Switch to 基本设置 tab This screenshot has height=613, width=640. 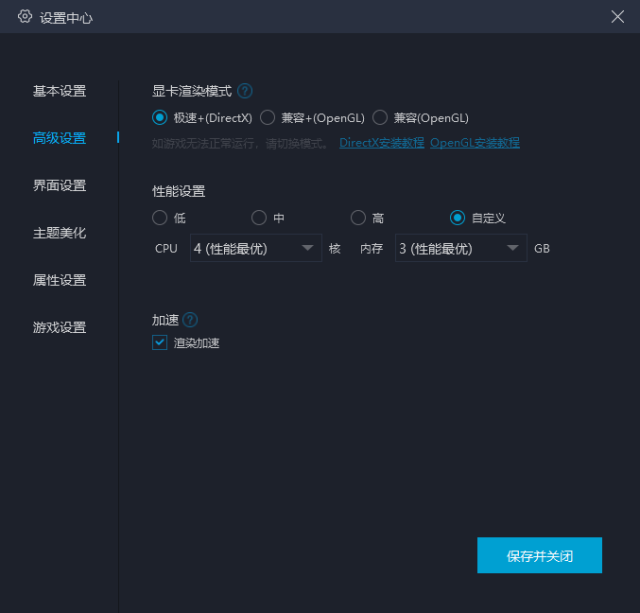point(60,91)
